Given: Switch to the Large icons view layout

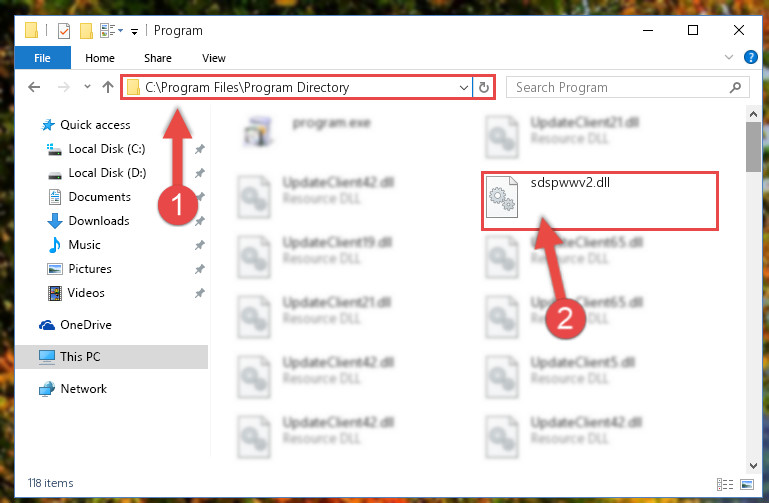Looking at the screenshot, I should click(747, 484).
